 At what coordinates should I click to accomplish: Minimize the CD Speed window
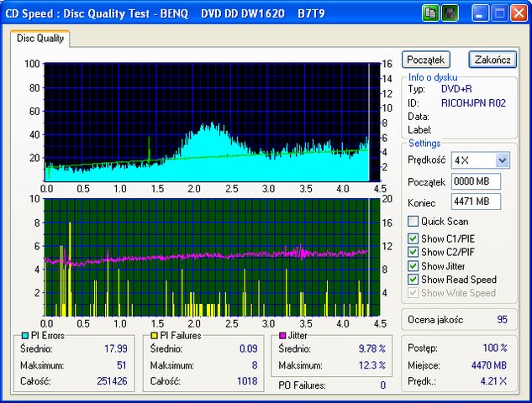click(x=480, y=13)
